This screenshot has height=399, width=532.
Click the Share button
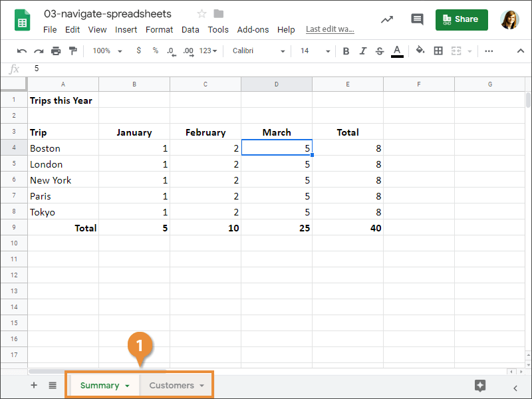tap(462, 19)
